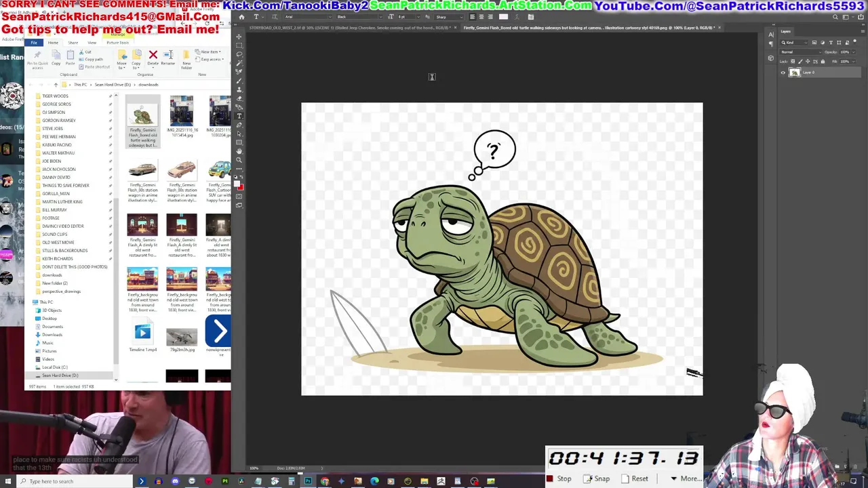Select the Zoom tool
Viewport: 868px width, 488px height.
coord(239,160)
